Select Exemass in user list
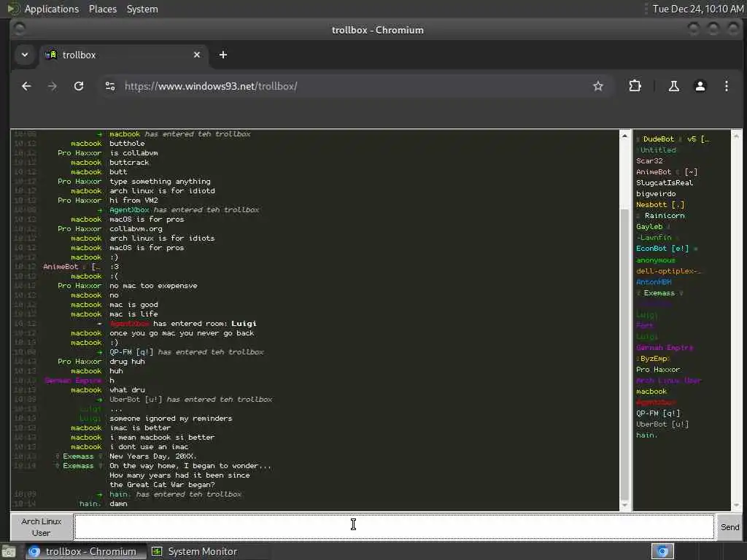747x560 pixels. [659, 293]
